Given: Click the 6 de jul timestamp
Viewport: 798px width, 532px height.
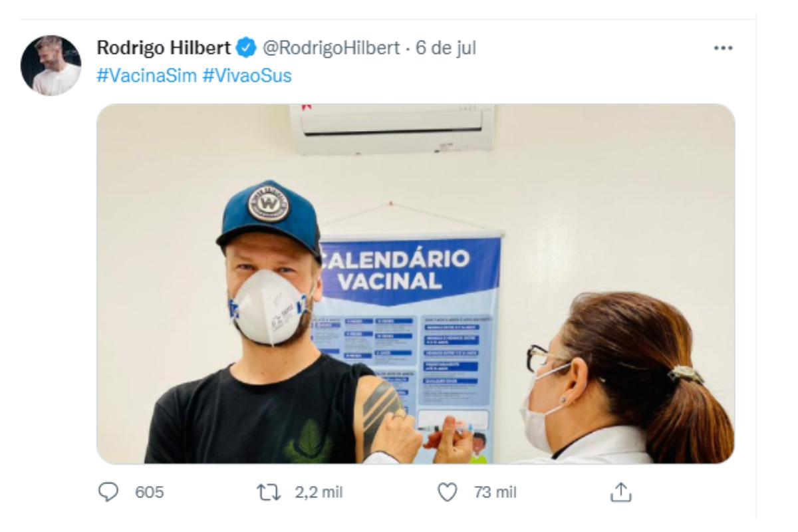Looking at the screenshot, I should [446, 49].
